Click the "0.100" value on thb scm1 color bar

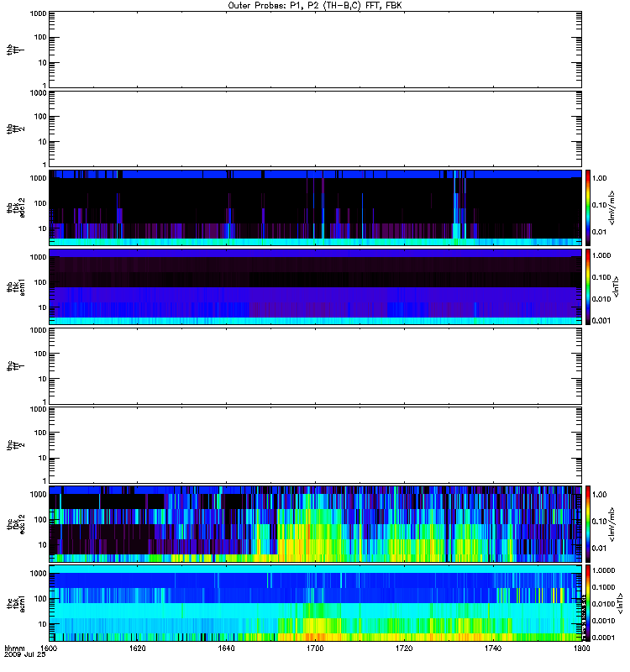tap(601, 277)
